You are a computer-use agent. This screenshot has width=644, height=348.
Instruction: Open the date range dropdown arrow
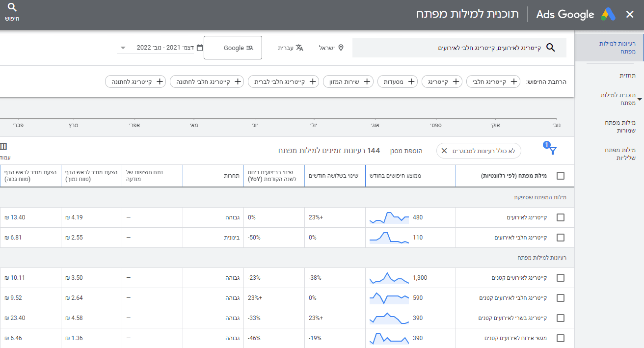(123, 48)
